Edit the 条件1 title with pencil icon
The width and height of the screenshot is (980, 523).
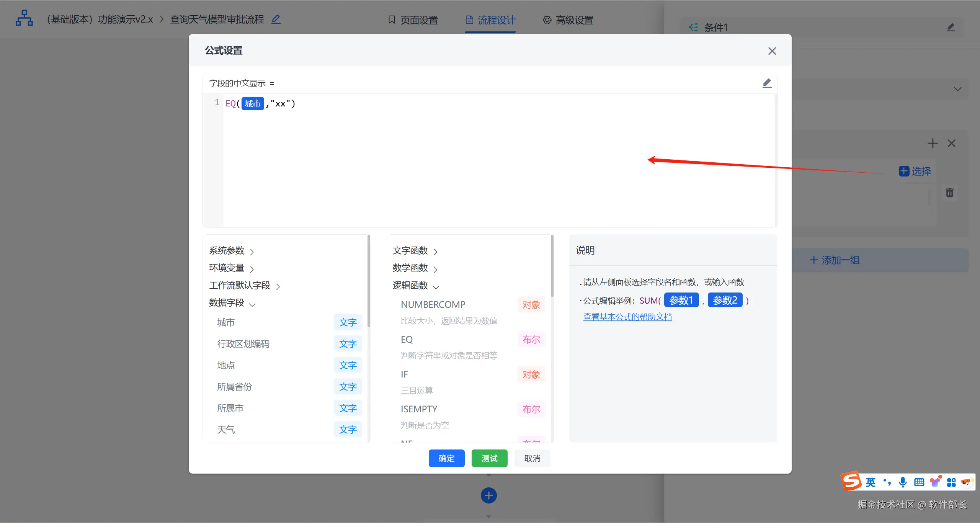click(951, 27)
